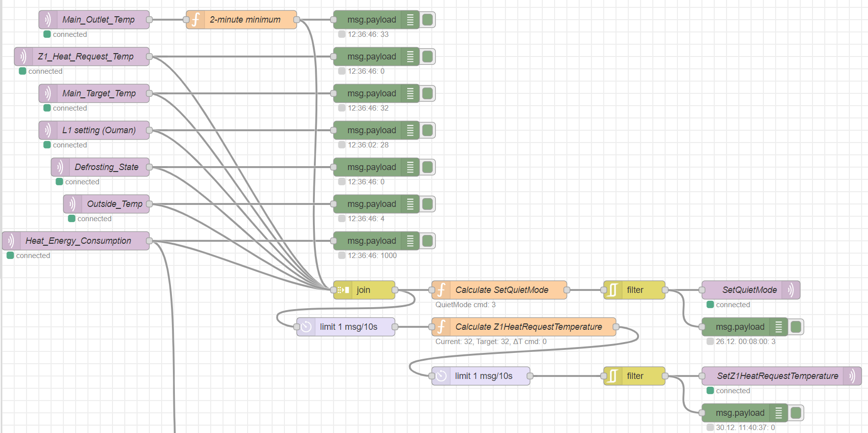The image size is (868, 433).
Task: Toggle debug output showing 26.12. 00:08:00: 3
Action: [796, 327]
